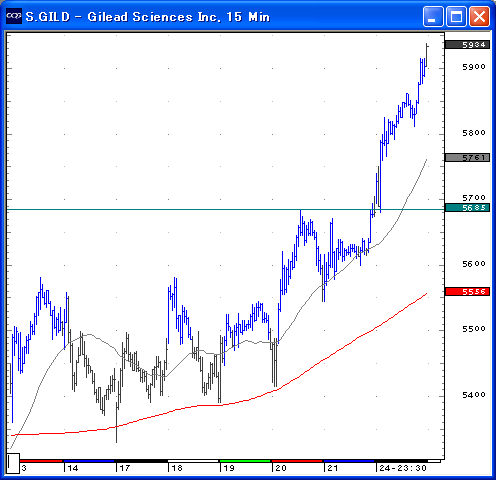
Task: Click date label 14 on time axis
Action: click(73, 468)
